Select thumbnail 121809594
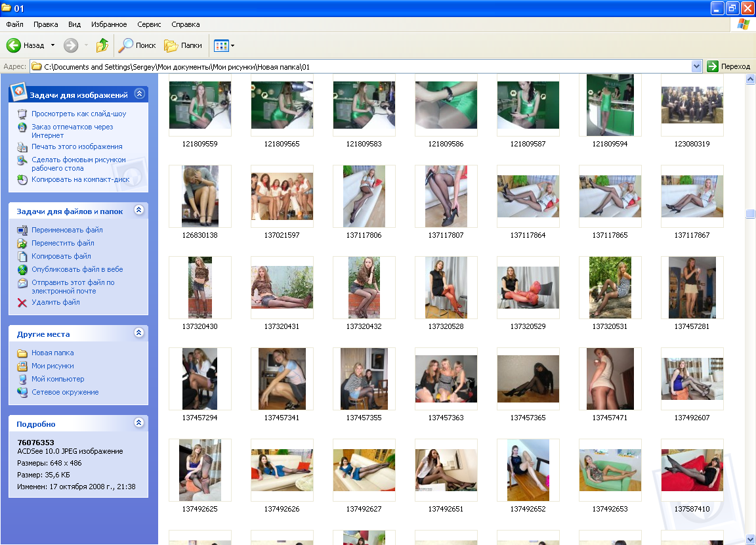The image size is (756, 545). pos(610,105)
